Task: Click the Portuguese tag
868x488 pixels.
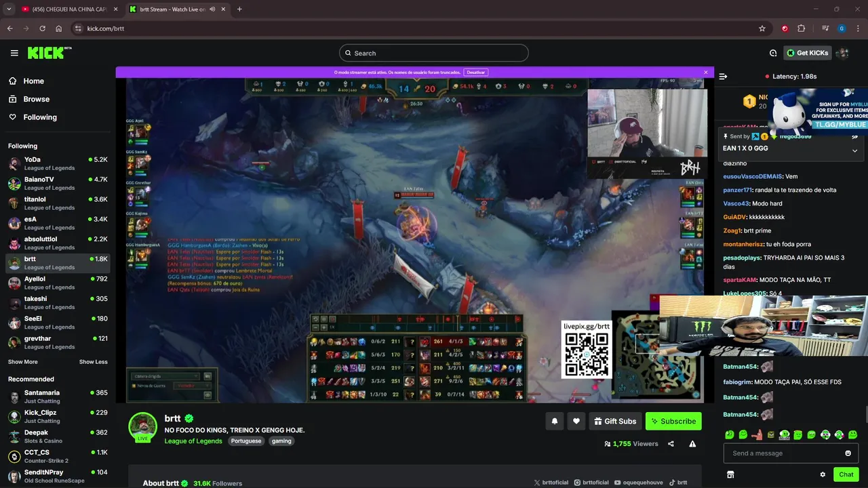Action: pos(245,441)
